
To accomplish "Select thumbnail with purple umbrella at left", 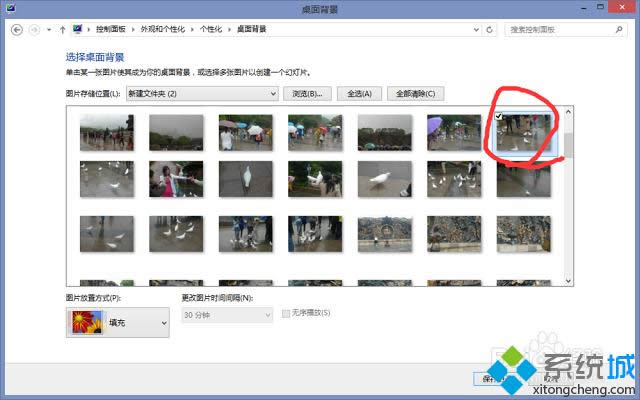I will (454, 133).
